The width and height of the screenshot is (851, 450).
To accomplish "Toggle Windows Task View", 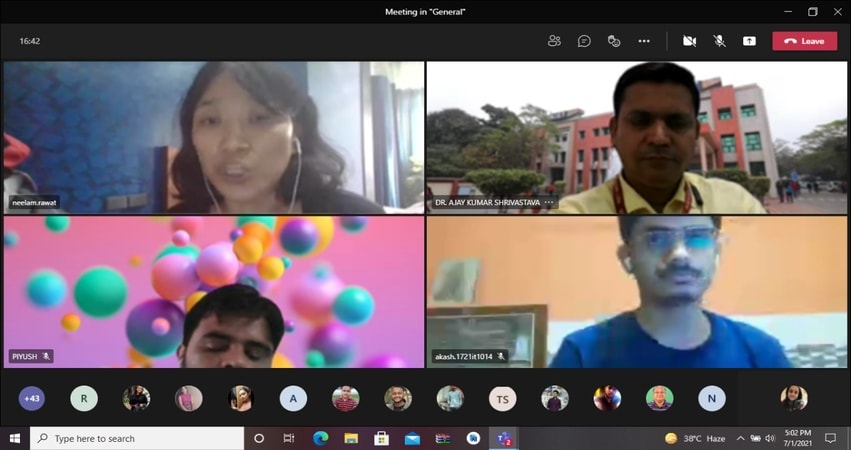I will (289, 438).
